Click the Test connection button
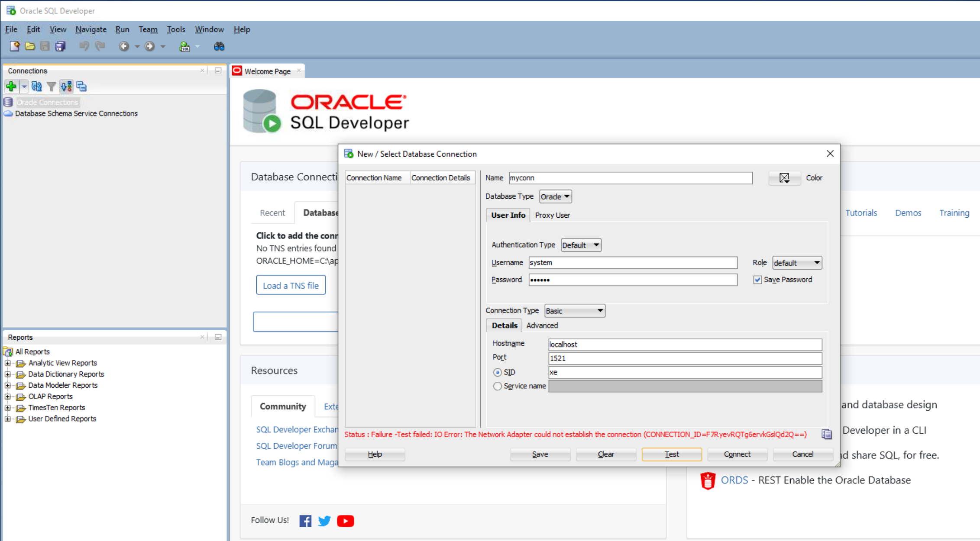The height and width of the screenshot is (541, 980). [671, 454]
